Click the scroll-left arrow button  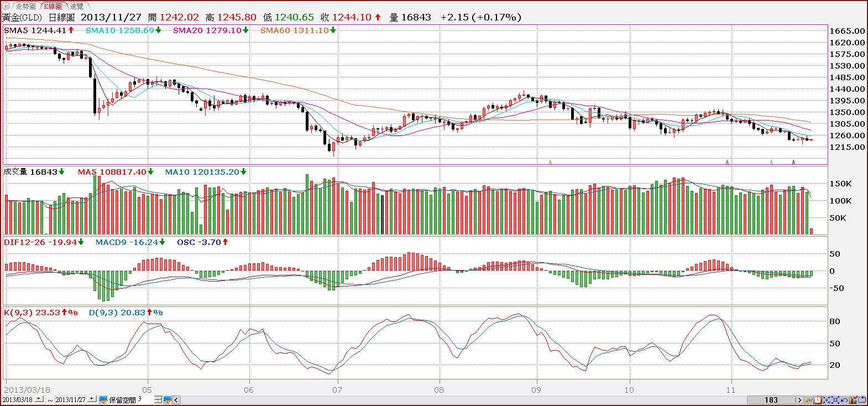click(176, 400)
